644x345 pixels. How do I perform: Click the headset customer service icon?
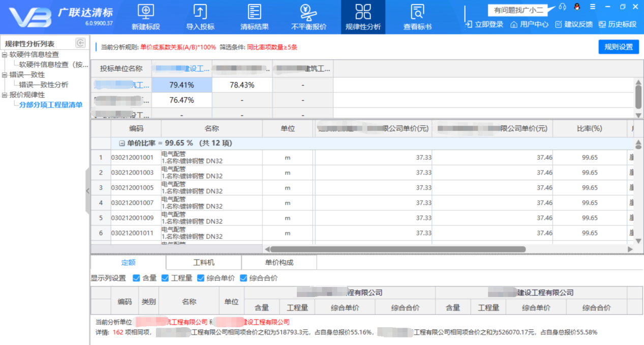click(562, 7)
